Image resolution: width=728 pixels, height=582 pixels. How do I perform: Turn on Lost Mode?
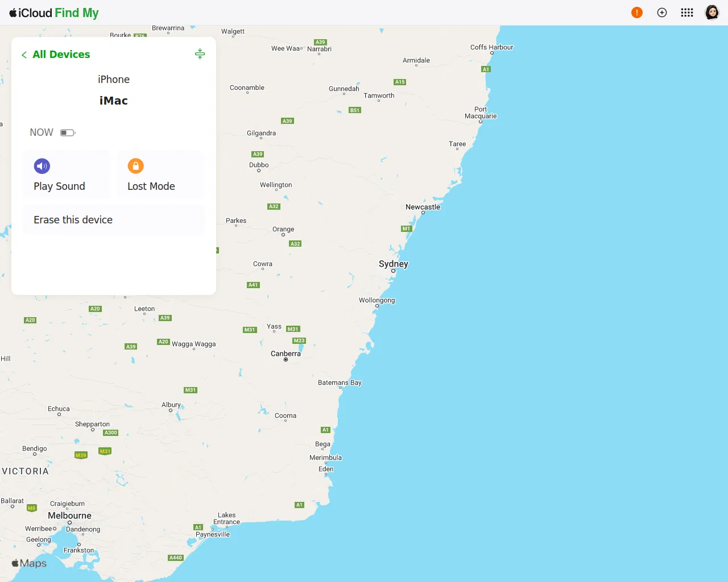pos(160,174)
